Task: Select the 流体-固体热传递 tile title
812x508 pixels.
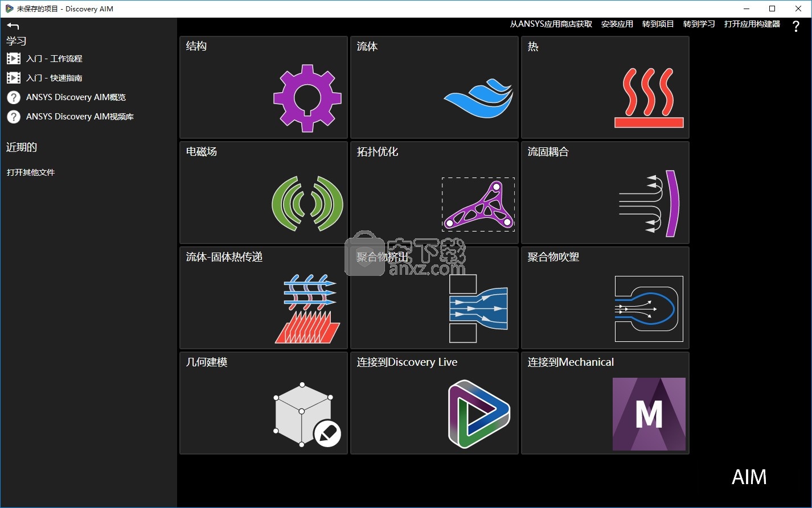Action: click(224, 257)
